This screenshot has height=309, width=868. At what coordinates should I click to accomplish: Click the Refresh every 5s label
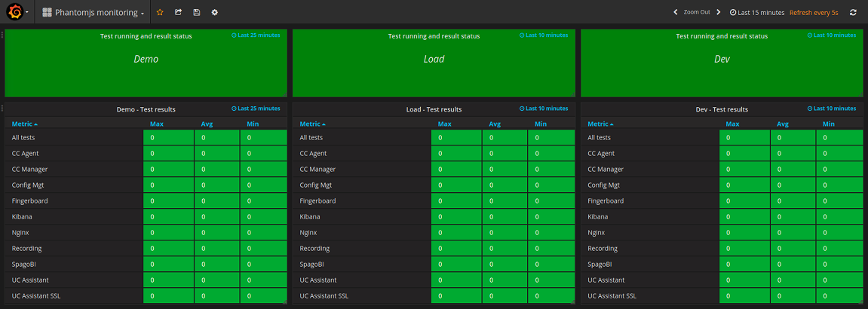[x=814, y=13]
